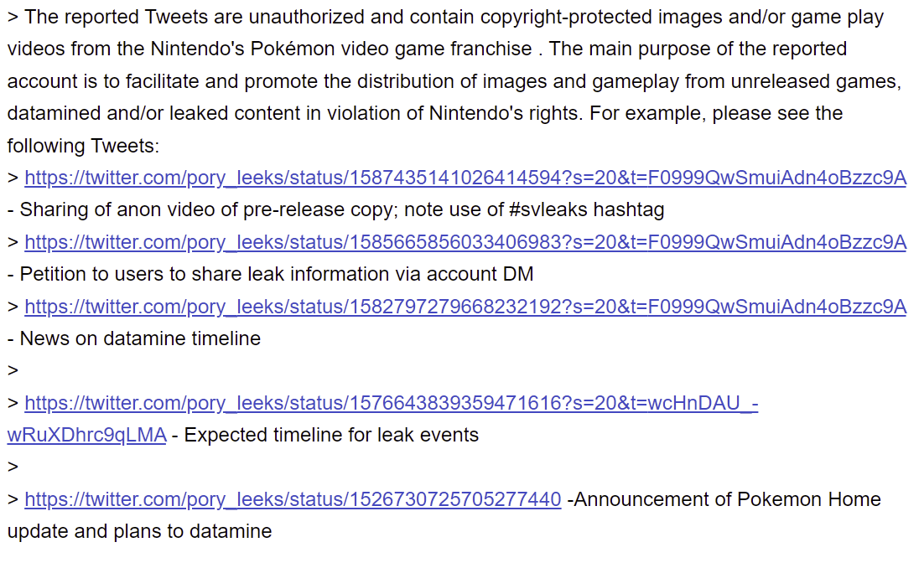This screenshot has height=568, width=924.
Task: Click the wrapped link text "wRuXDhrc9qLMA"
Action: click(x=86, y=436)
